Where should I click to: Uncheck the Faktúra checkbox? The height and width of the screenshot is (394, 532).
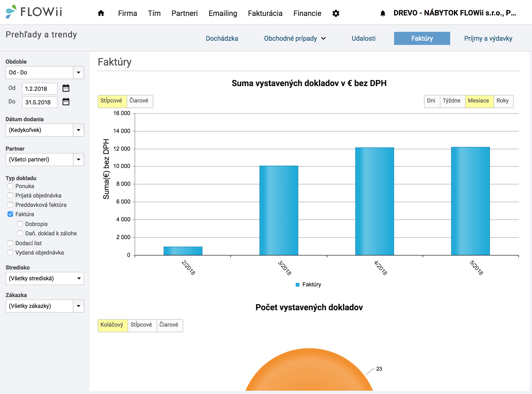[10, 214]
